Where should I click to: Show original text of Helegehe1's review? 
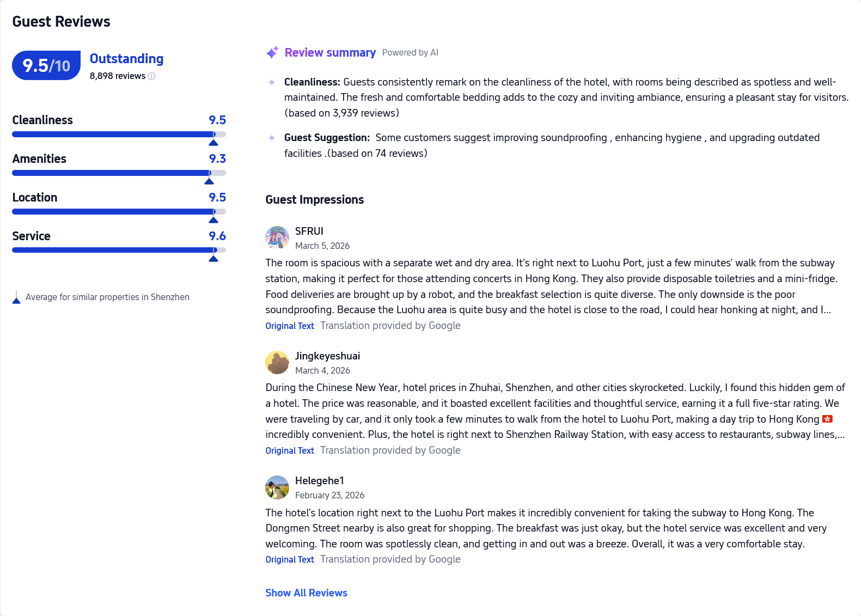click(290, 559)
